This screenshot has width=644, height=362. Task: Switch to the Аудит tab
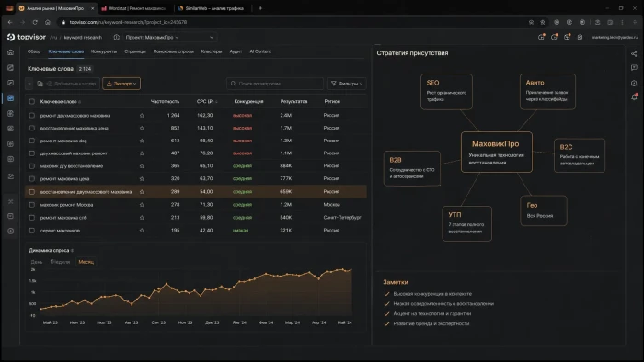pyautogui.click(x=236, y=51)
